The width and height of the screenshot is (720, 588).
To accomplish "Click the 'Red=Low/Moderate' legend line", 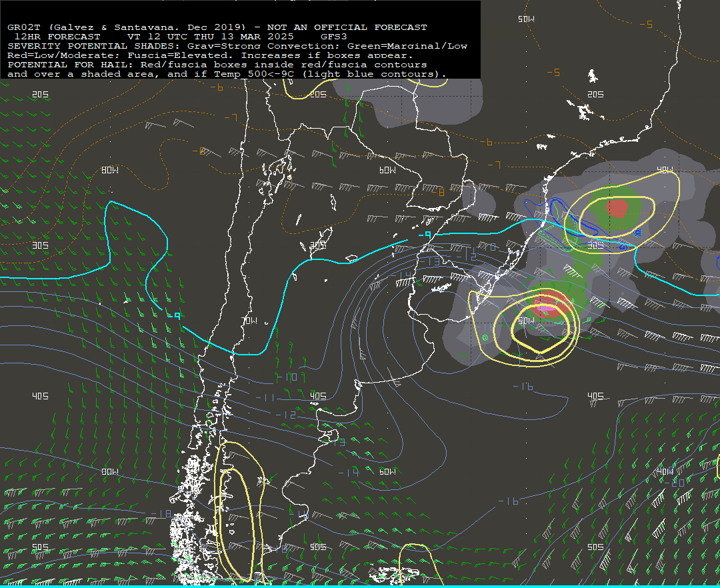I will 210,55.
